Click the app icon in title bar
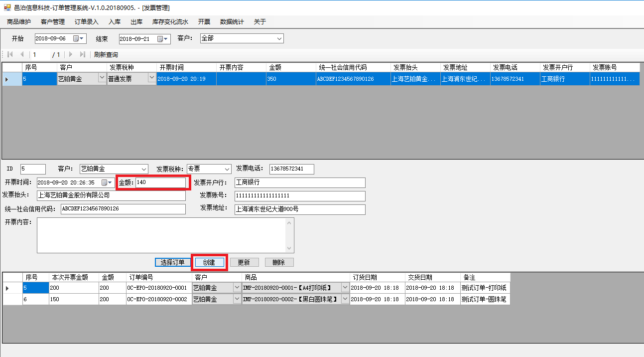Screen dimensions: 644x357 [x=7, y=7]
